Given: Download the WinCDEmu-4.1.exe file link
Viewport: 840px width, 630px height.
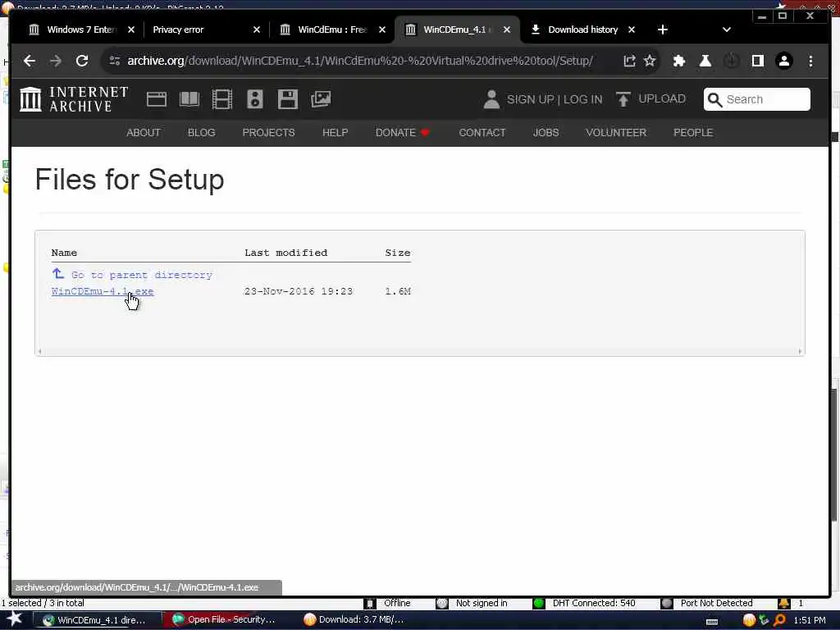Looking at the screenshot, I should pyautogui.click(x=103, y=291).
